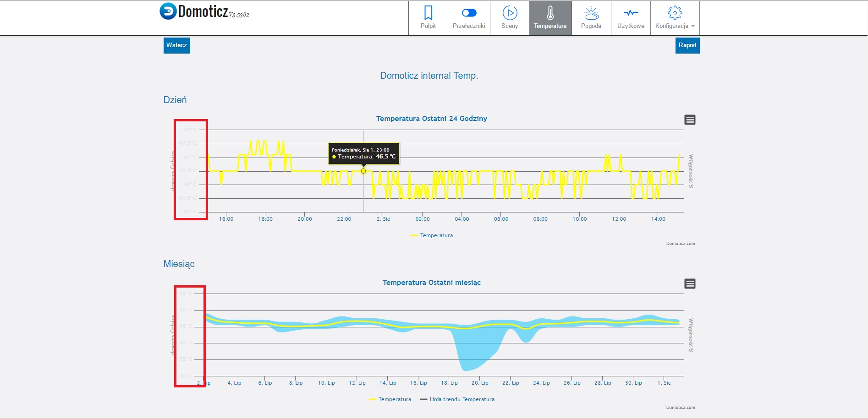Toggle Temperatura legend in day chart

(432, 235)
